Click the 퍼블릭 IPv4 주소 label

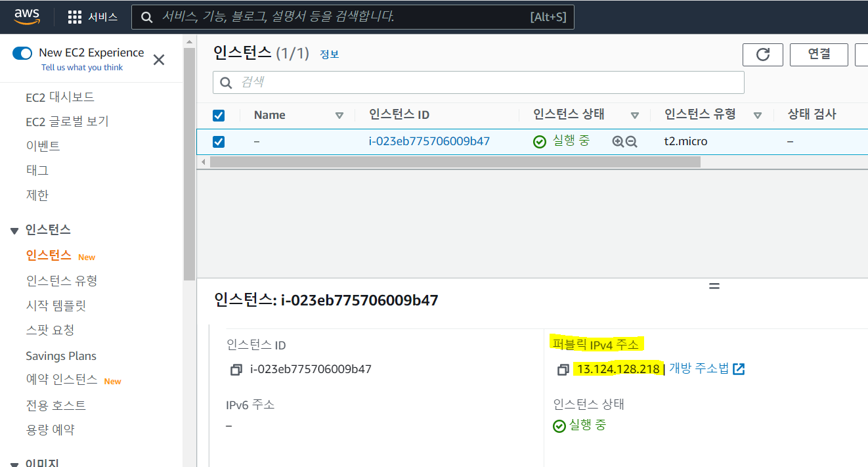pyautogui.click(x=596, y=344)
